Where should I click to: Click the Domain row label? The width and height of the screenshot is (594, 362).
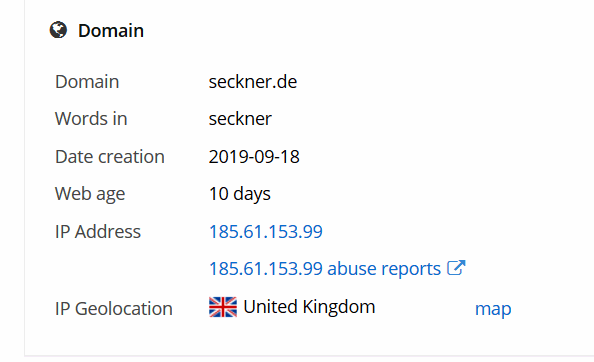point(87,82)
